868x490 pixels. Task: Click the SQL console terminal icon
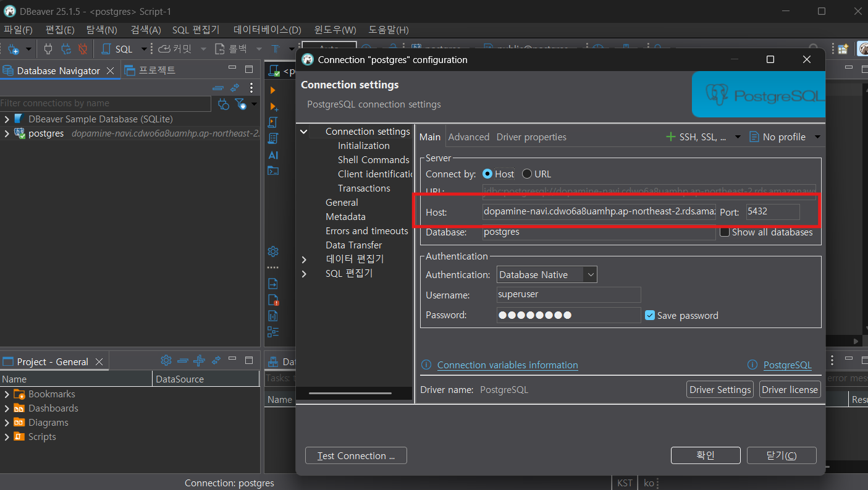point(273,171)
